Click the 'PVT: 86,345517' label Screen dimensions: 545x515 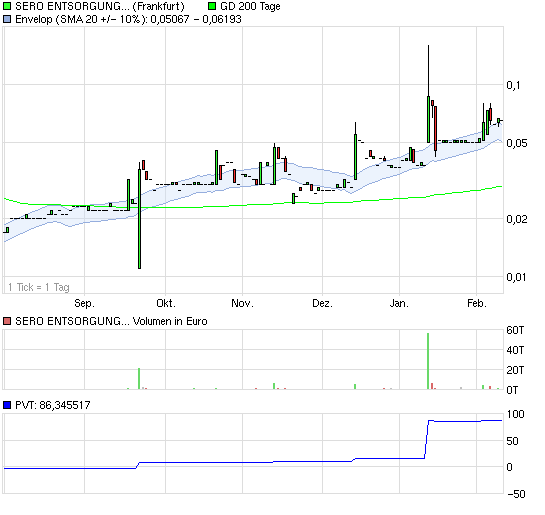[53, 405]
